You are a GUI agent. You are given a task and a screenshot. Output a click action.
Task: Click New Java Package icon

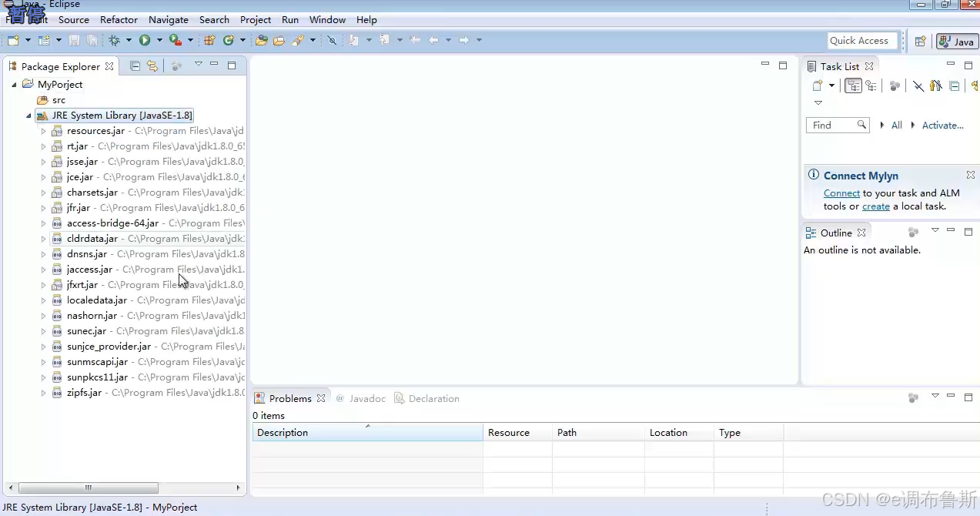[x=209, y=40]
